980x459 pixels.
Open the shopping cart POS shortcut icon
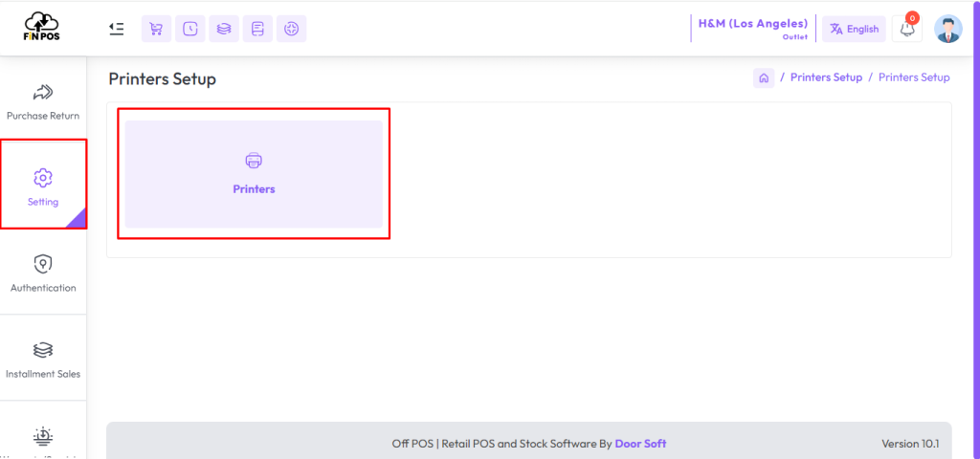(x=156, y=29)
